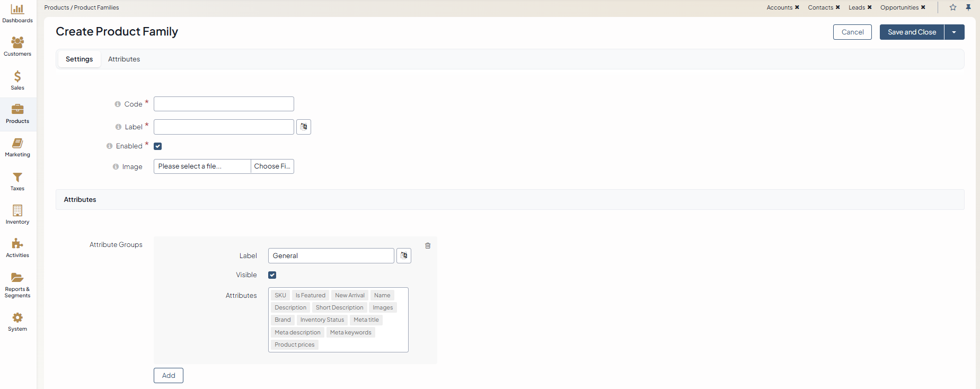Show the Label field tooltip icon
980x389 pixels.
(x=118, y=127)
